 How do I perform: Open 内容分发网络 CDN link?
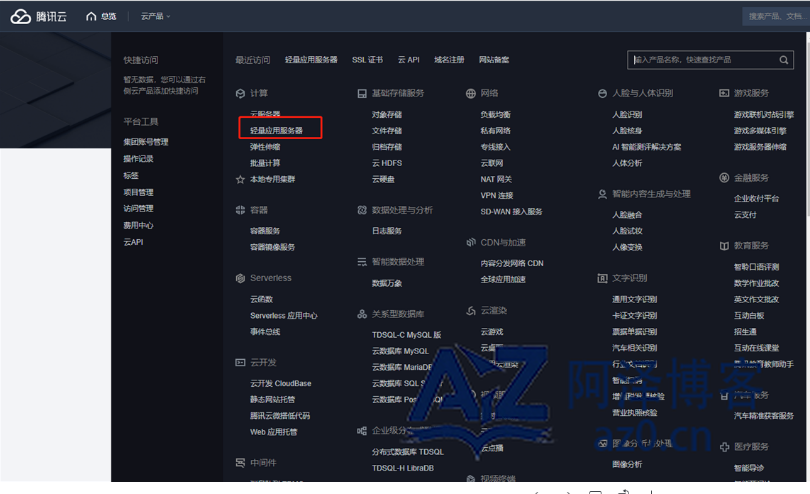[512, 264]
